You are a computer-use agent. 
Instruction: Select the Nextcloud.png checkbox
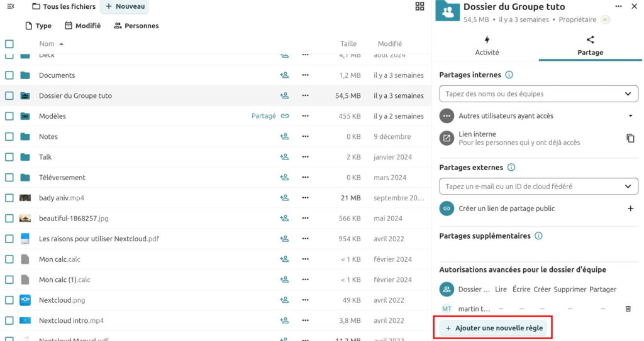pos(9,300)
